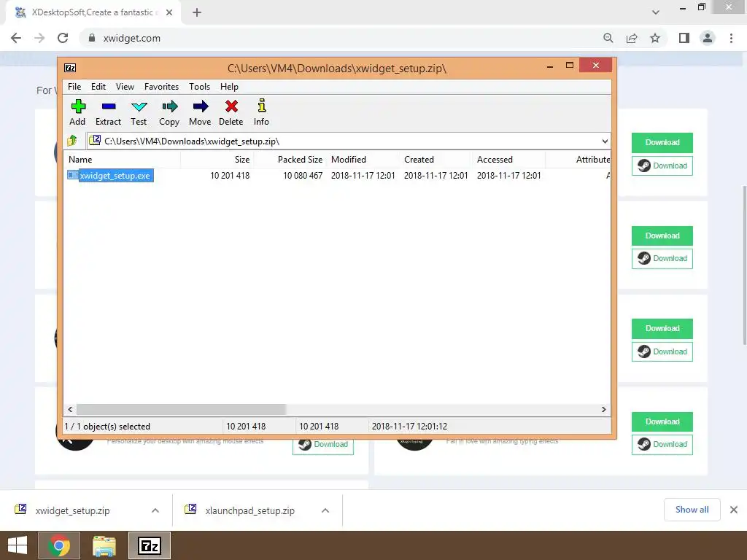Go up one folder level icon
This screenshot has height=560, width=747.
click(x=72, y=141)
